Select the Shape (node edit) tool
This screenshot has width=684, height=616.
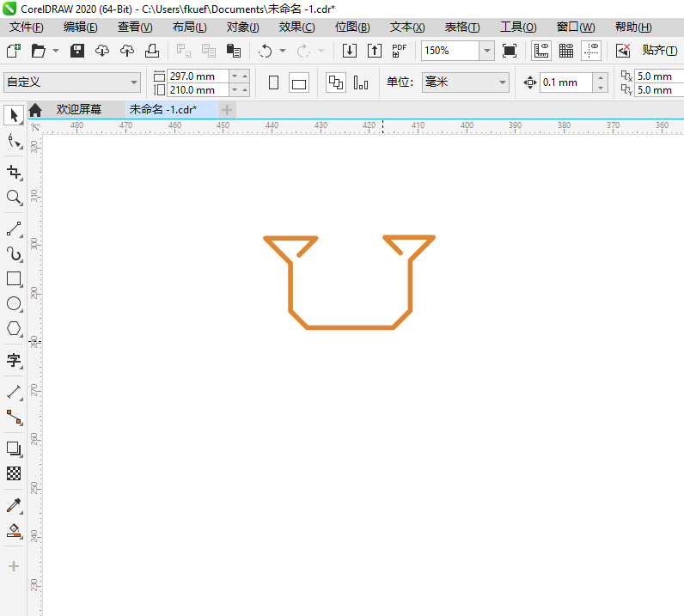[14, 142]
